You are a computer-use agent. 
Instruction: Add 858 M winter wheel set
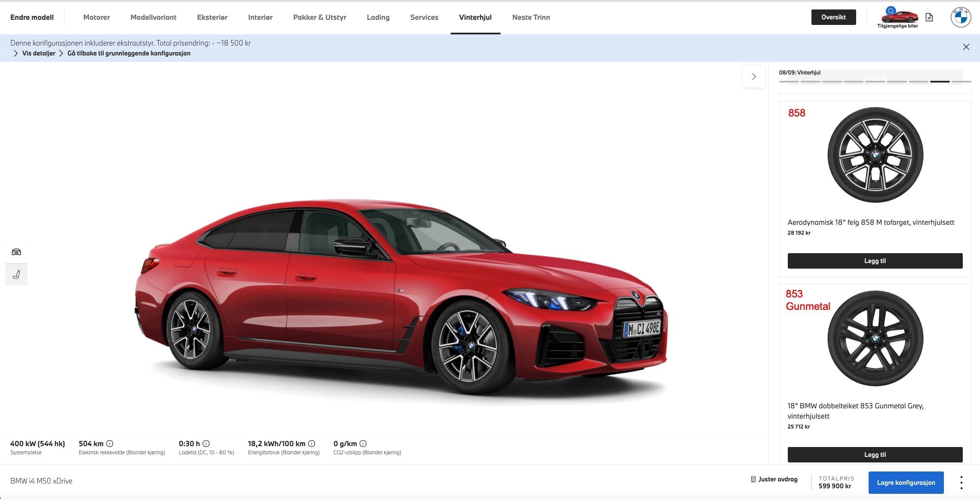coord(875,261)
